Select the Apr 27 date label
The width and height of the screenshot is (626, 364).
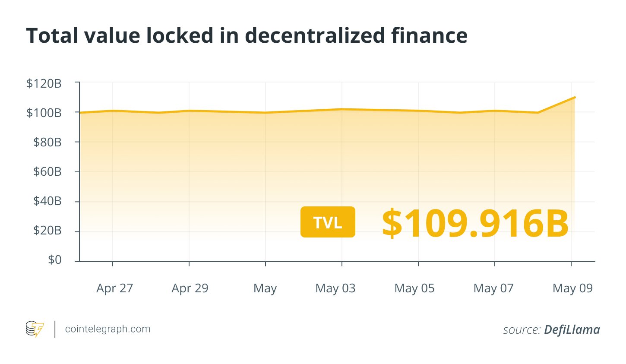[x=114, y=288]
